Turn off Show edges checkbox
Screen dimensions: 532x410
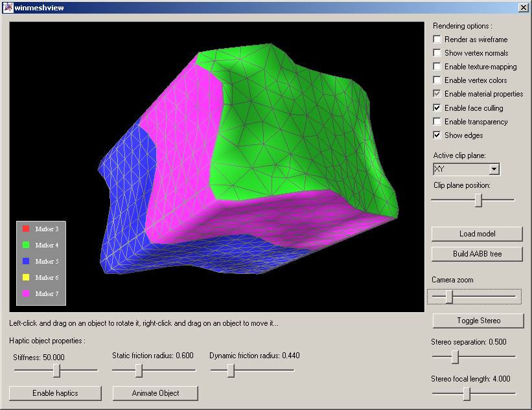pyautogui.click(x=437, y=135)
